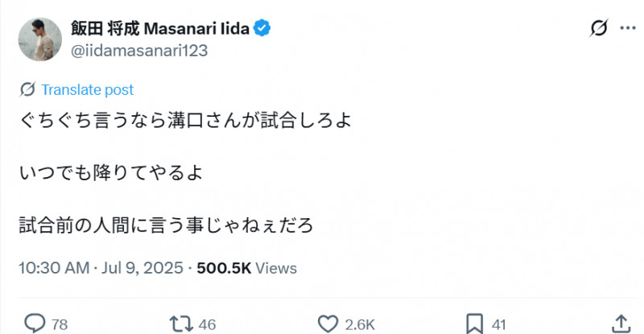Bookmark this post

(x=474, y=324)
